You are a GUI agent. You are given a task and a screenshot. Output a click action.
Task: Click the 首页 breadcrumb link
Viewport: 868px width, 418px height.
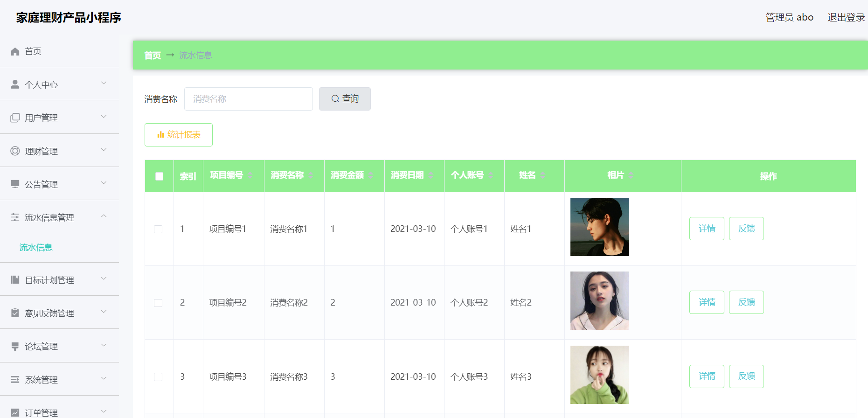pyautogui.click(x=153, y=56)
